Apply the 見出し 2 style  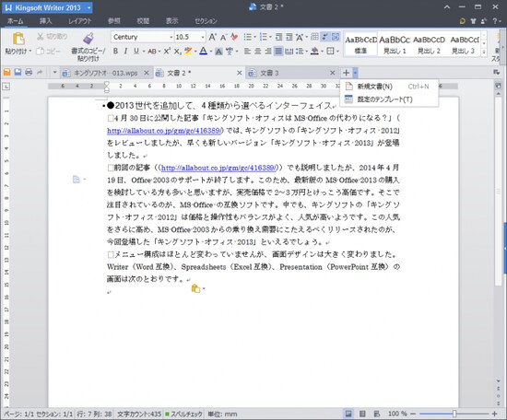[429, 44]
